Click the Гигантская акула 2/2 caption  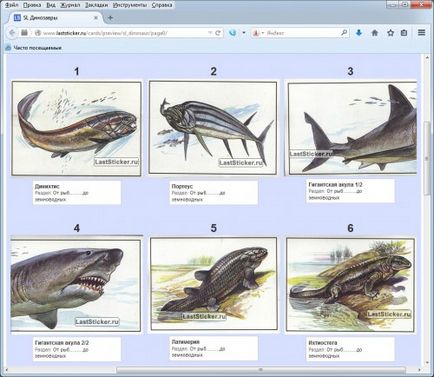62,343
